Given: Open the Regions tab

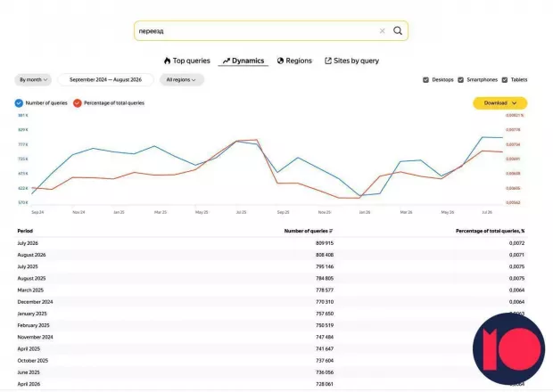Looking at the screenshot, I should pyautogui.click(x=294, y=61).
